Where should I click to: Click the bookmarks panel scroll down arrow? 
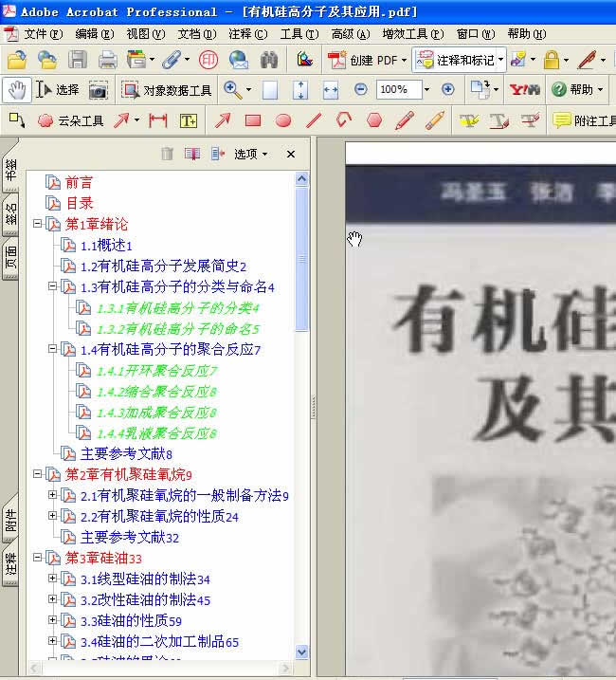coord(301,652)
